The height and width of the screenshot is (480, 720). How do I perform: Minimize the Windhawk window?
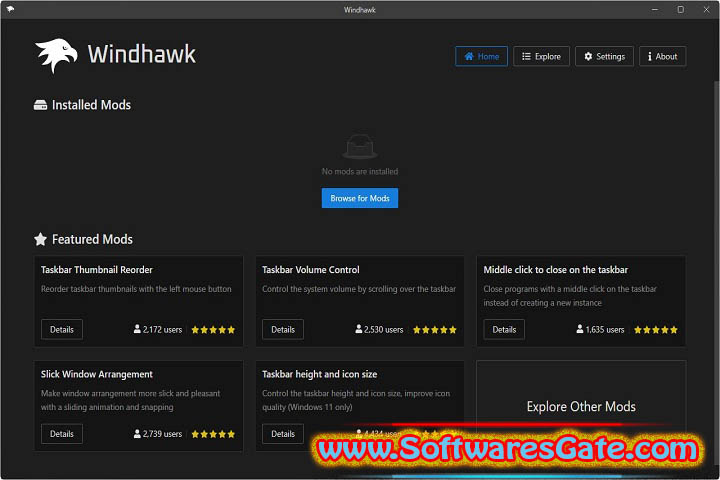655,10
